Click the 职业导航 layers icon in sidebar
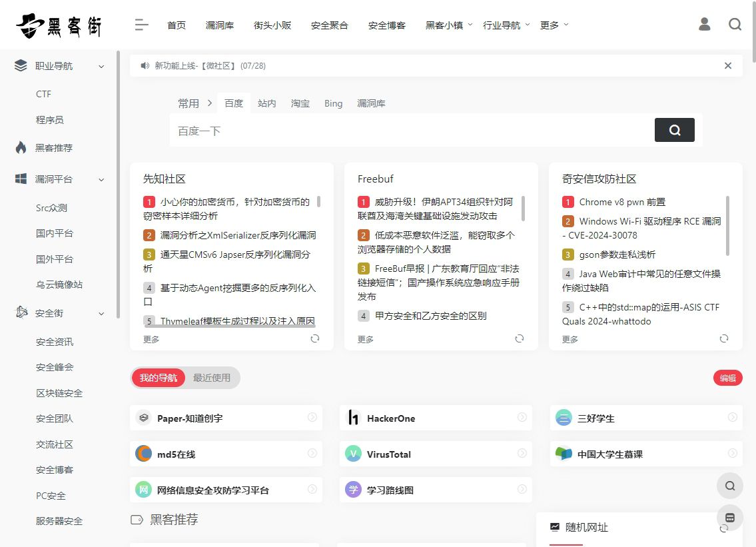This screenshot has height=547, width=756. 21,65
